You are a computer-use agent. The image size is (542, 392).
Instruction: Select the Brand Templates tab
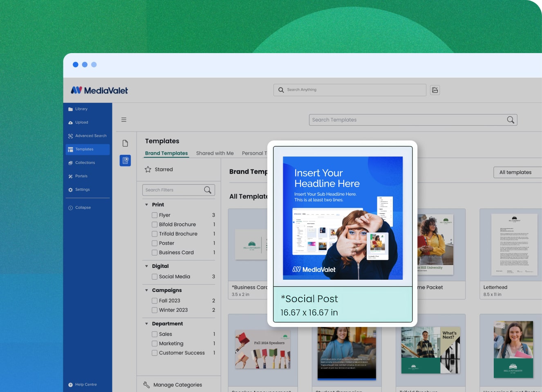click(x=166, y=153)
